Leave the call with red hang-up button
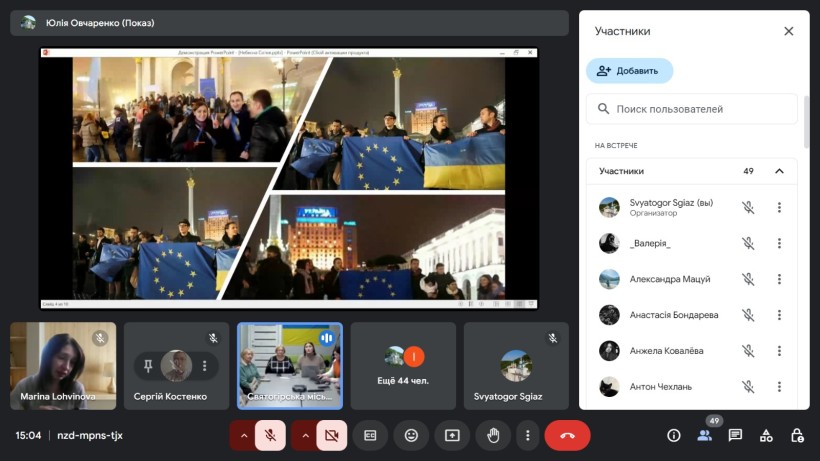Screen dimensions: 820x461 [x=567, y=435]
